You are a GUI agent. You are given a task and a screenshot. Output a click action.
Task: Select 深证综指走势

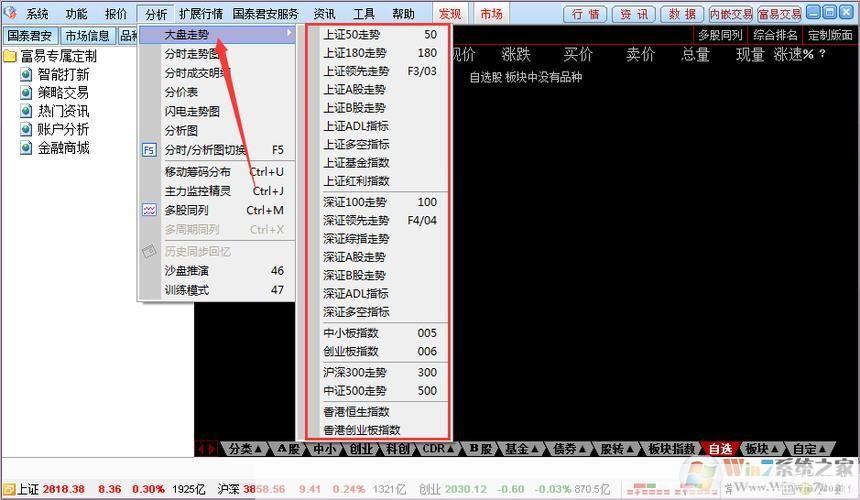click(x=380, y=239)
